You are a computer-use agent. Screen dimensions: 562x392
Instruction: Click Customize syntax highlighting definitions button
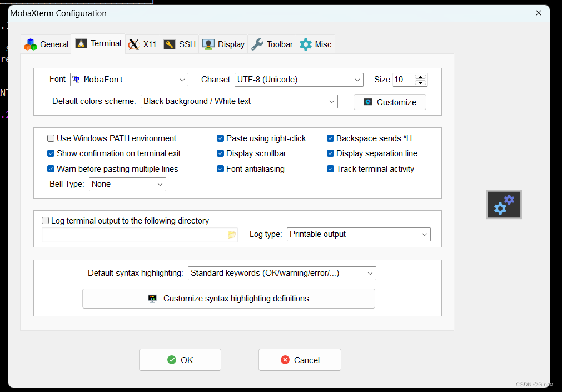(x=228, y=299)
